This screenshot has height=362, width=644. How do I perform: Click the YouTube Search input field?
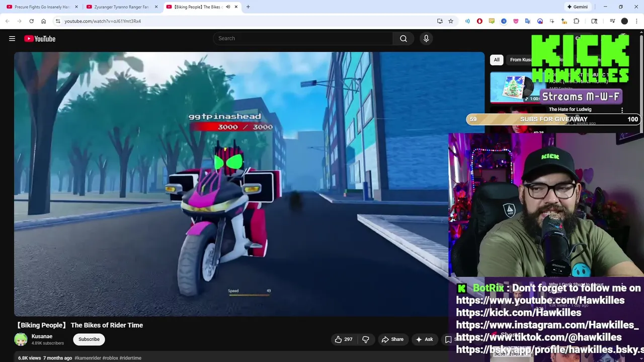pyautogui.click(x=303, y=39)
